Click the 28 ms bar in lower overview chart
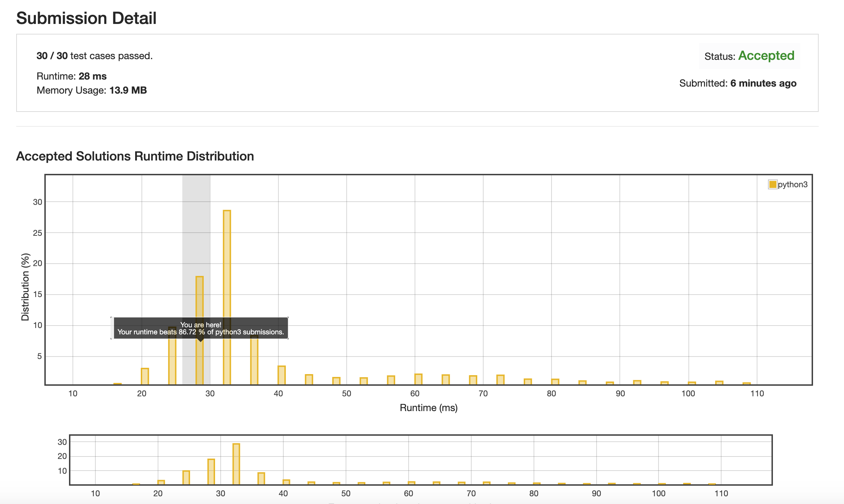This screenshot has height=504, width=844. pyautogui.click(x=211, y=471)
